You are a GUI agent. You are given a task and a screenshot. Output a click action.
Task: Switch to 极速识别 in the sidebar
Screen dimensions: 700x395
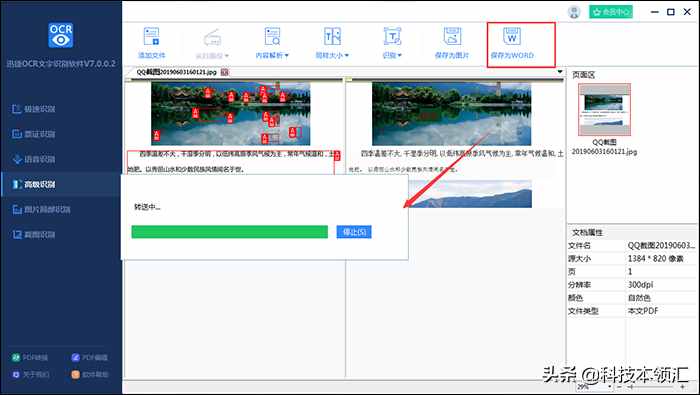coord(33,109)
